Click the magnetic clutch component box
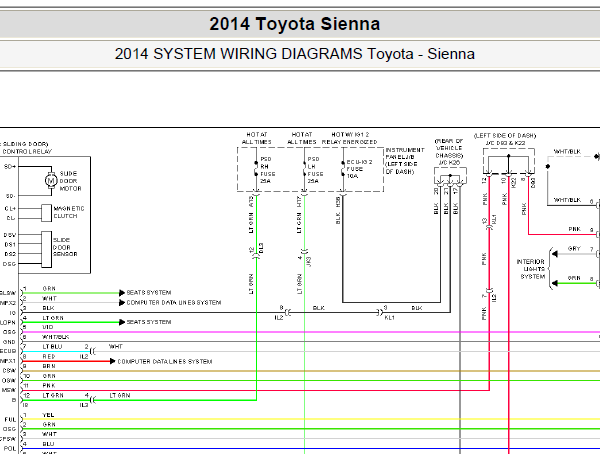This screenshot has width=600, height=454. 46,213
